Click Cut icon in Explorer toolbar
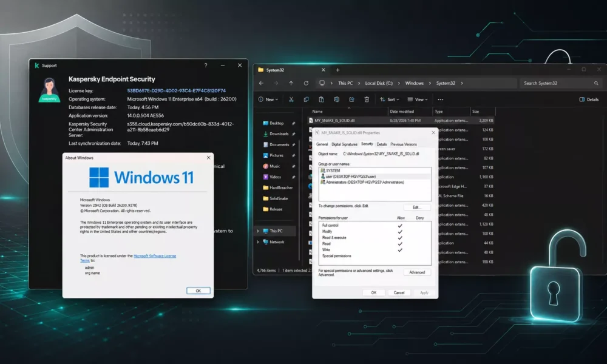607x364 pixels. pos(291,99)
